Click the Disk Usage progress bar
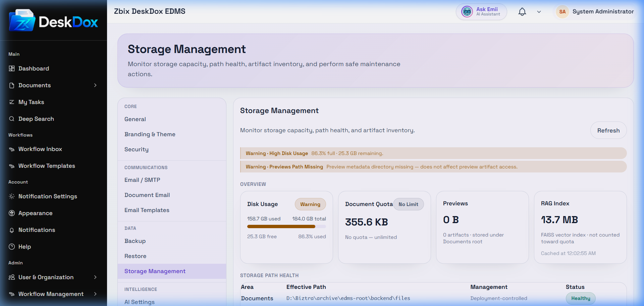The image size is (644, 306). pyautogui.click(x=286, y=226)
